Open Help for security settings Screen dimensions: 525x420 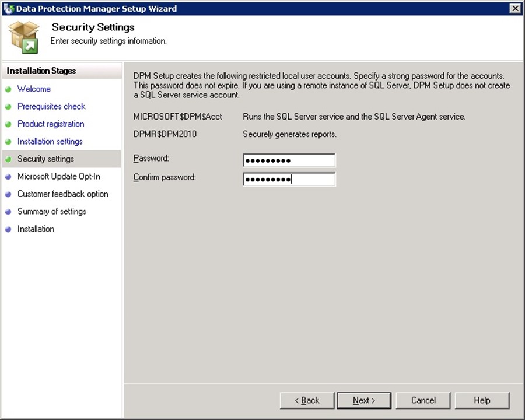(x=482, y=400)
